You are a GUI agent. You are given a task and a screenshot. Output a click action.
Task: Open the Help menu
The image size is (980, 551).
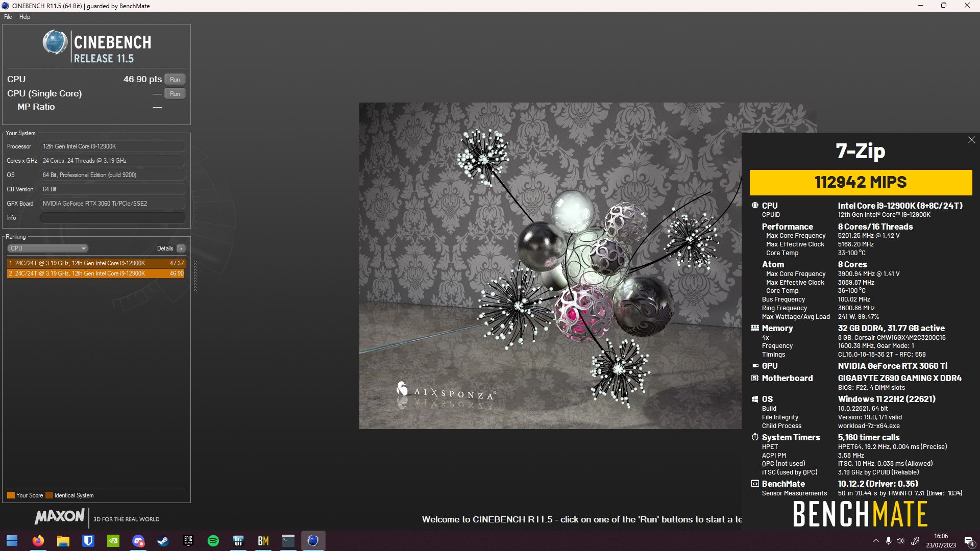tap(24, 17)
